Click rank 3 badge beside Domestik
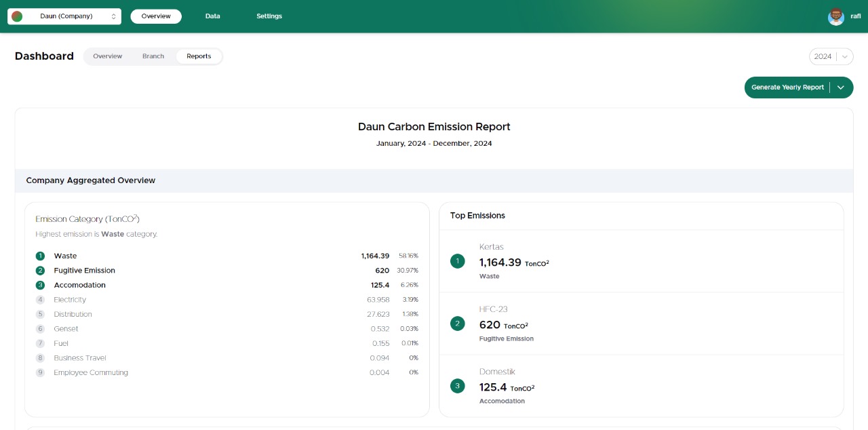 coord(458,386)
